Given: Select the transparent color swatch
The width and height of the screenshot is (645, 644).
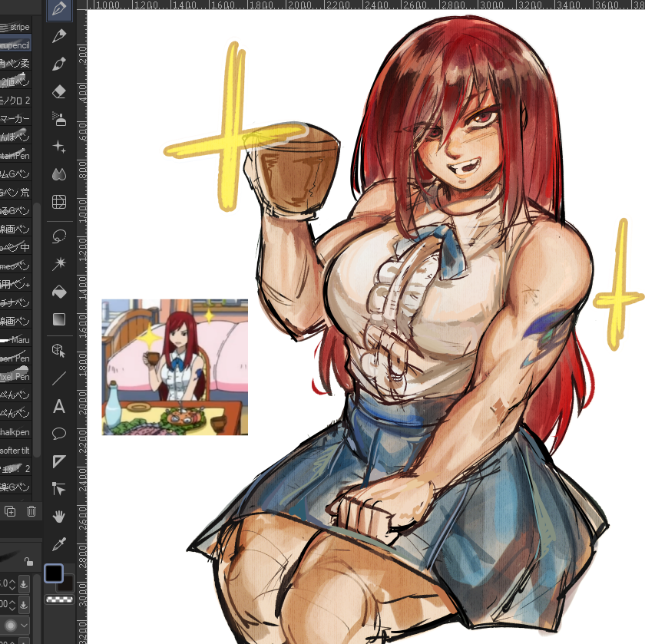Looking at the screenshot, I should tap(59, 600).
